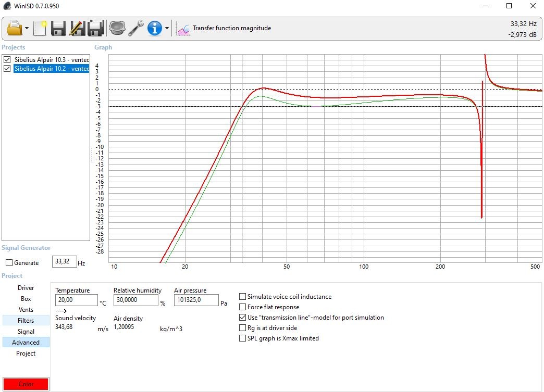Close the WinISD window

coord(533,6)
